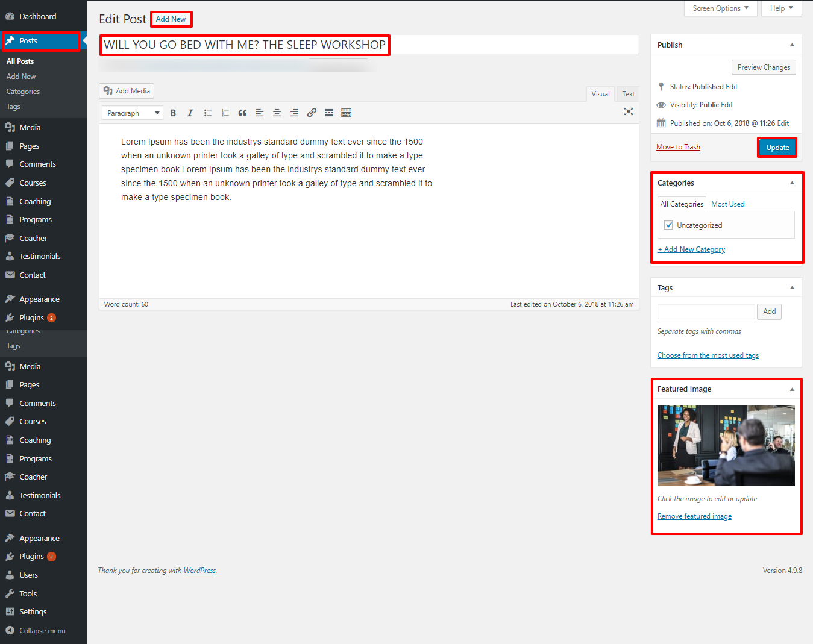813x644 pixels.
Task: Click the bulleted list icon
Action: [208, 113]
